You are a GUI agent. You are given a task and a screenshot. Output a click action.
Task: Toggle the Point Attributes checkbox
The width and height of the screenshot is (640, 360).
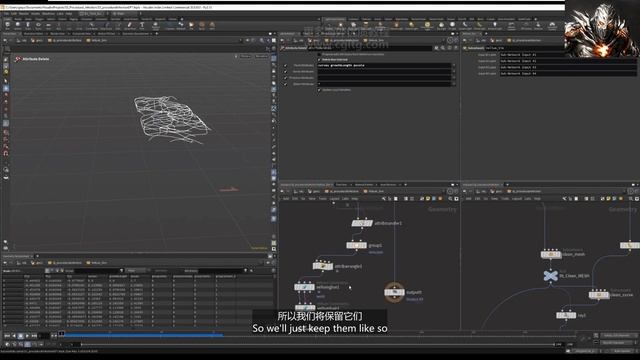(285, 65)
